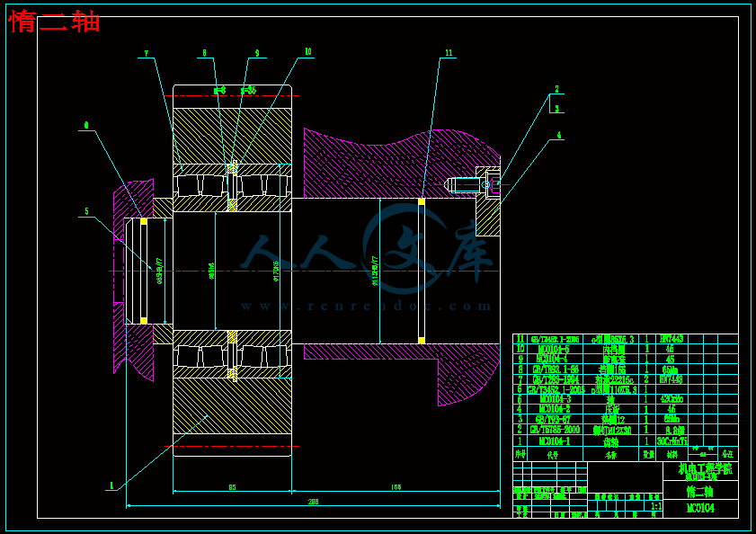The height and width of the screenshot is (534, 756).
Task: Click the MC0104-4 code cell
Action: tap(552, 359)
